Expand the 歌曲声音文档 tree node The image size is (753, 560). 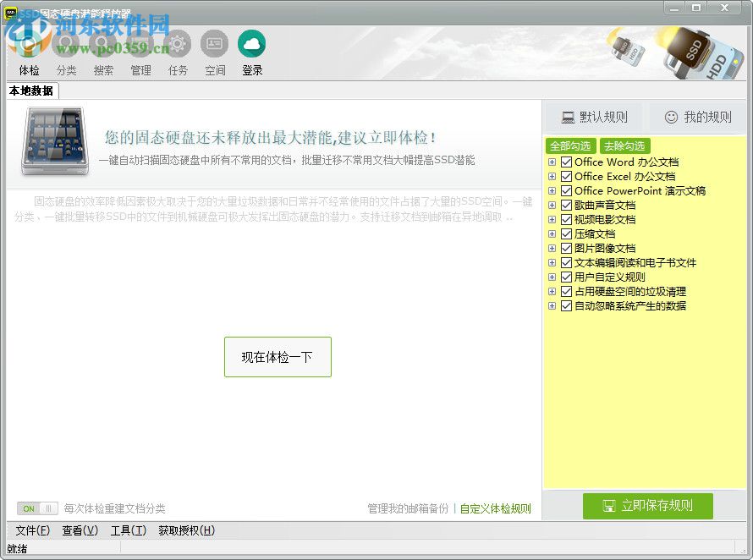552,205
